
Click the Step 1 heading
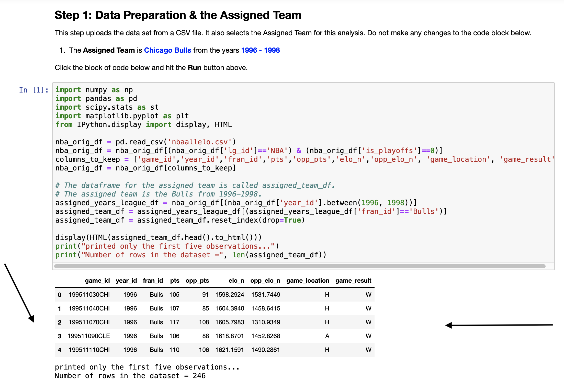(178, 15)
